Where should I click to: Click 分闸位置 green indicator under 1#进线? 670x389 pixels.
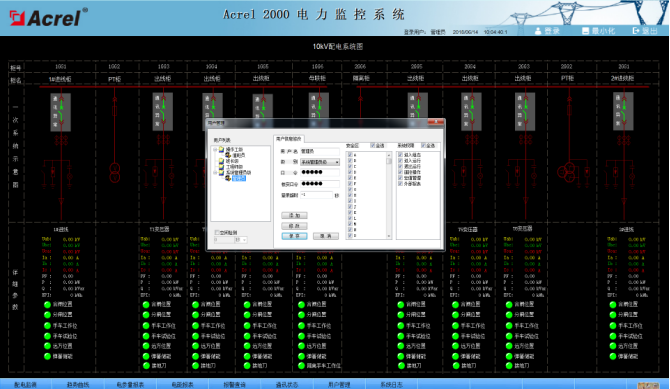click(47, 315)
